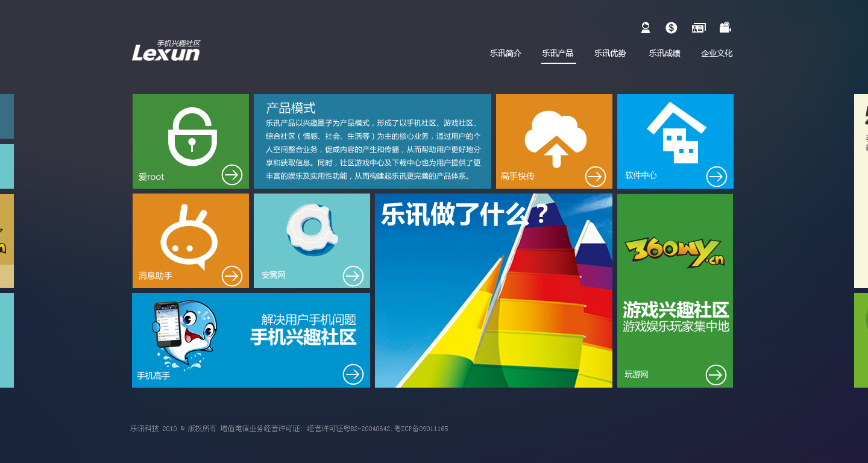Click the Lexun logo

166,51
